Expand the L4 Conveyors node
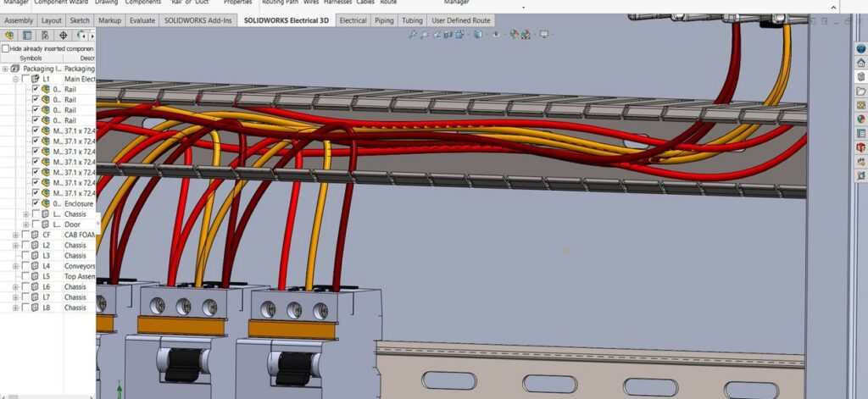Viewport: 868px width, 399px height. tap(15, 266)
